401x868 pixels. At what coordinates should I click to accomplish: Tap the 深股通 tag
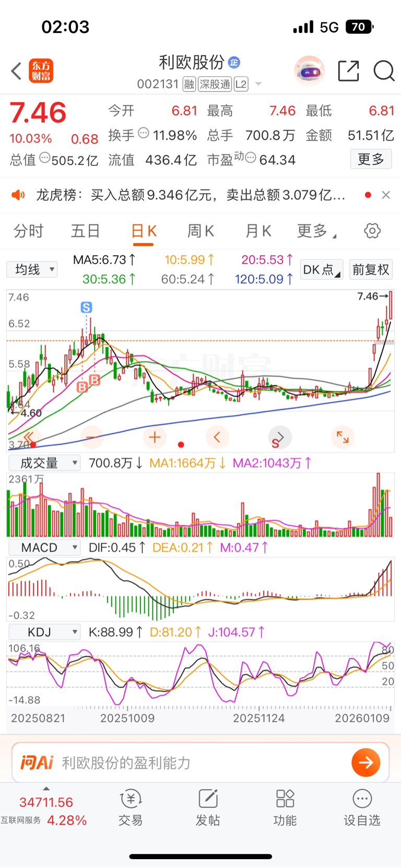215,84
